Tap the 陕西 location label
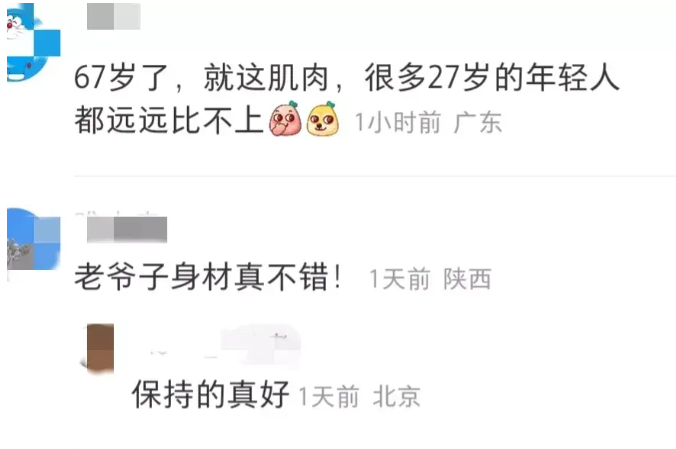This screenshot has height=449, width=676. (x=467, y=279)
